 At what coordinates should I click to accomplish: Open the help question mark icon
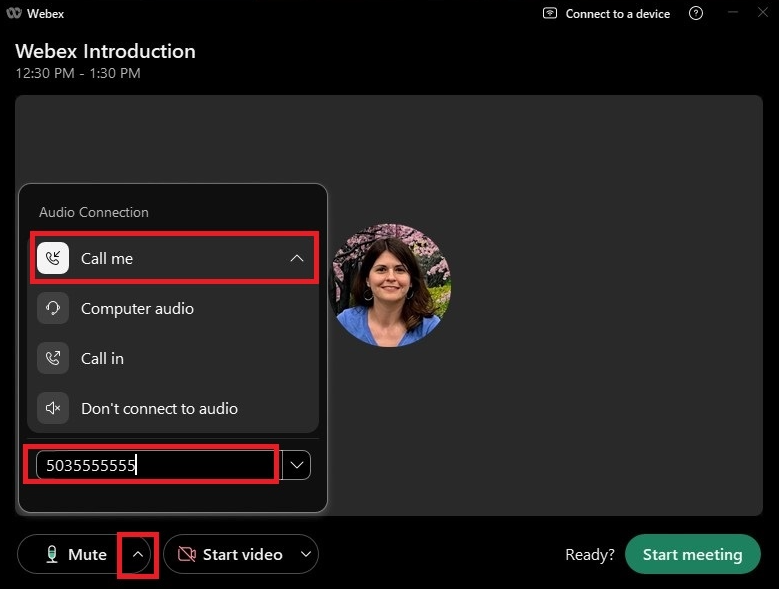point(696,14)
